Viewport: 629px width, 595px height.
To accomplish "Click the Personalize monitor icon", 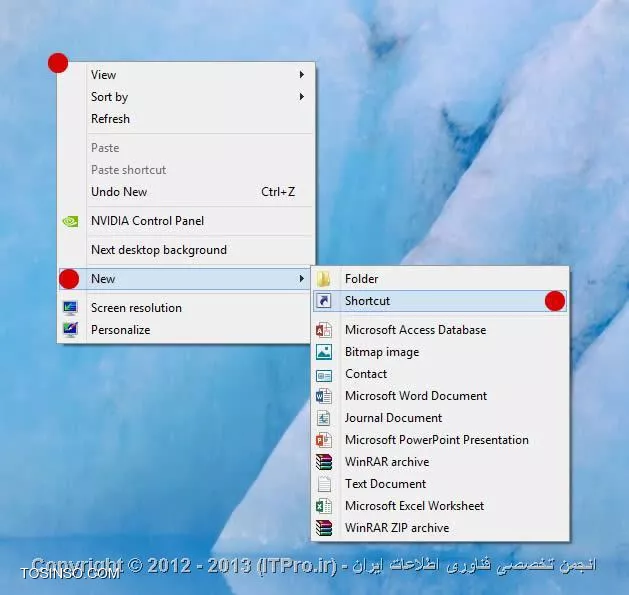I will 70,330.
